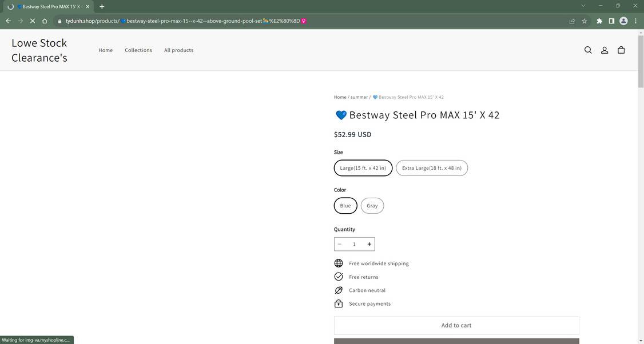Open the site search icon
Screen dimensions: 644x344
(x=588, y=50)
